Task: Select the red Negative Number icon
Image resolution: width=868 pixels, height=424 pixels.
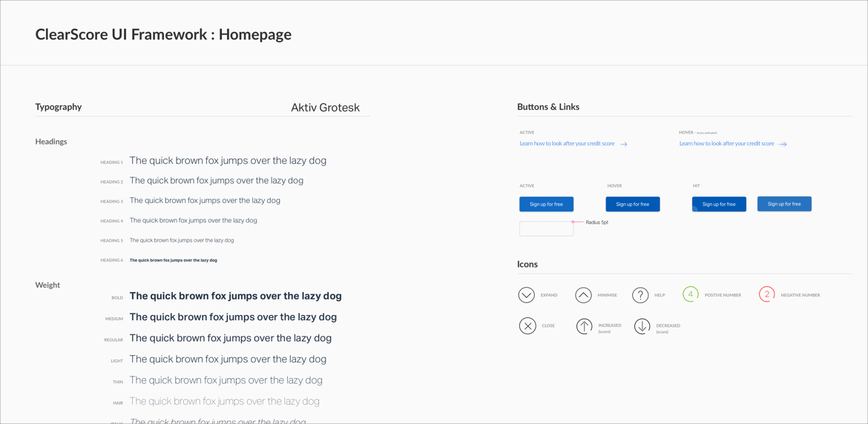Action: pyautogui.click(x=767, y=294)
